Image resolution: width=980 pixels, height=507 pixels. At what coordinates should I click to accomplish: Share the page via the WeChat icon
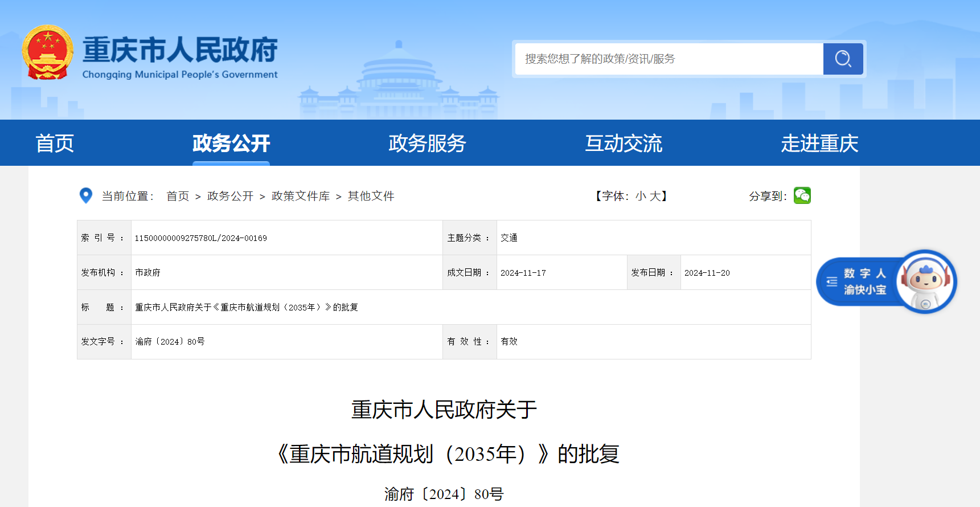tap(802, 195)
